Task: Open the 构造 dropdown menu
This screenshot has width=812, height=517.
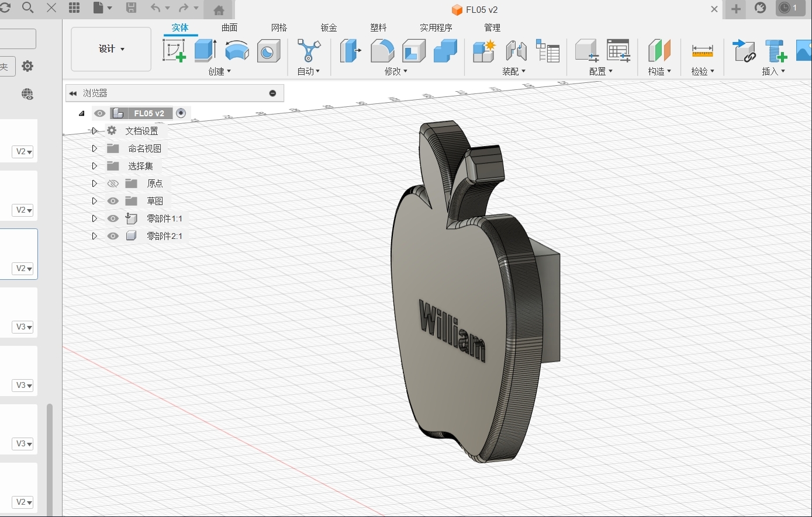Action: click(x=659, y=71)
